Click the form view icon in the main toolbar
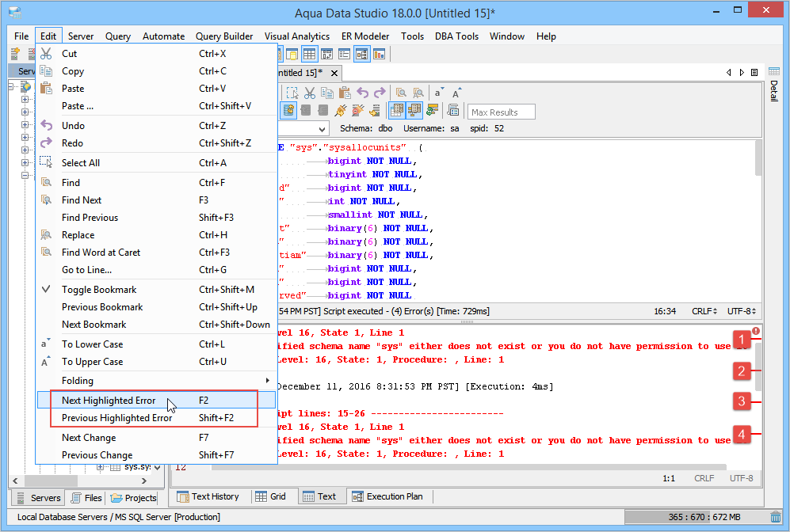 click(x=344, y=54)
